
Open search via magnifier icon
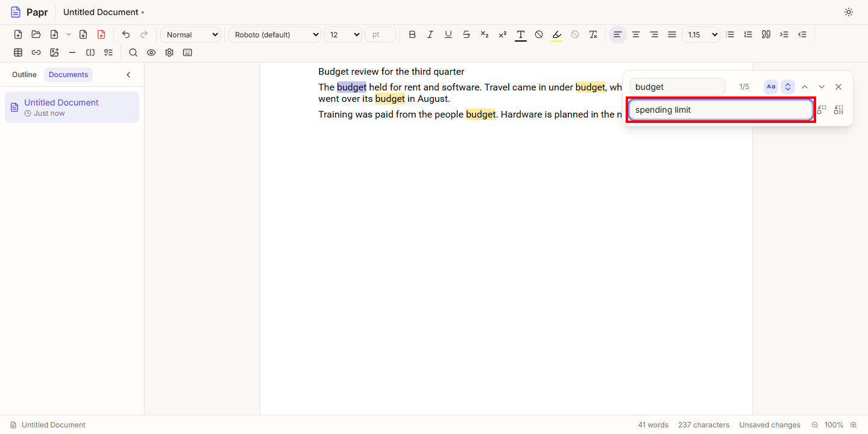pyautogui.click(x=133, y=52)
